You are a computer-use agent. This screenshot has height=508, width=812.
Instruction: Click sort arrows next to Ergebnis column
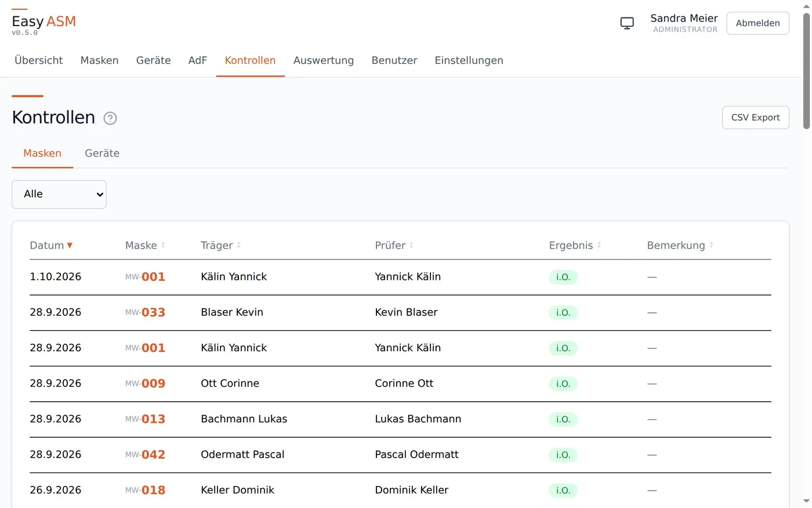tap(599, 246)
